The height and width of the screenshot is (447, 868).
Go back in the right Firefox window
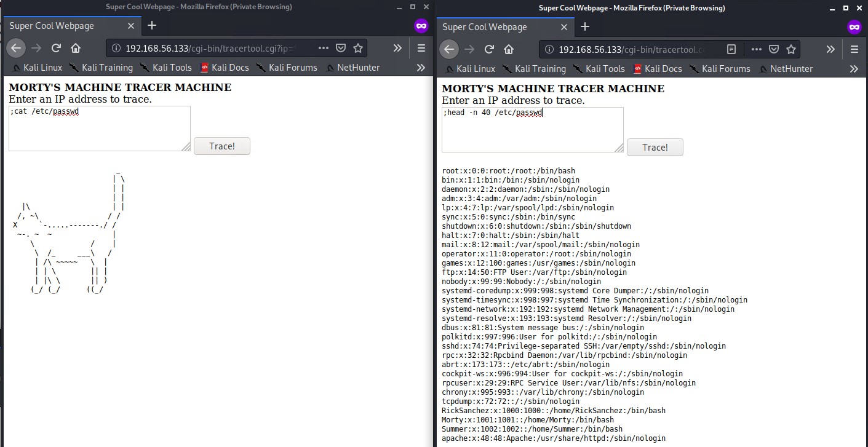pos(449,49)
